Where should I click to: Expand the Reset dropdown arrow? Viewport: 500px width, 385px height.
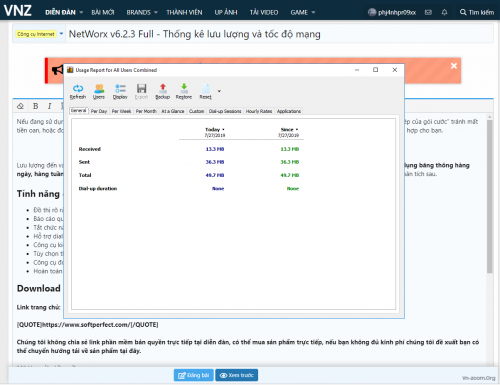[219, 91]
